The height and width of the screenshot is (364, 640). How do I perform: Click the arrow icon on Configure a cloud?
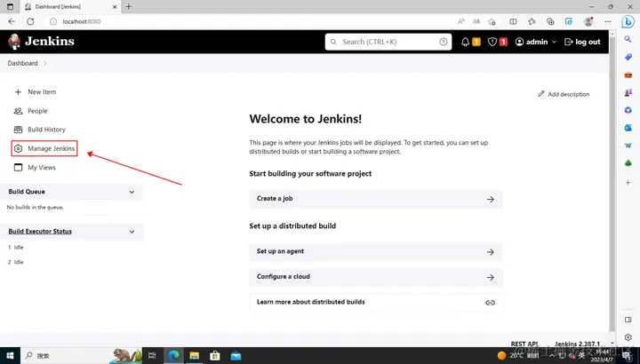pyautogui.click(x=490, y=278)
